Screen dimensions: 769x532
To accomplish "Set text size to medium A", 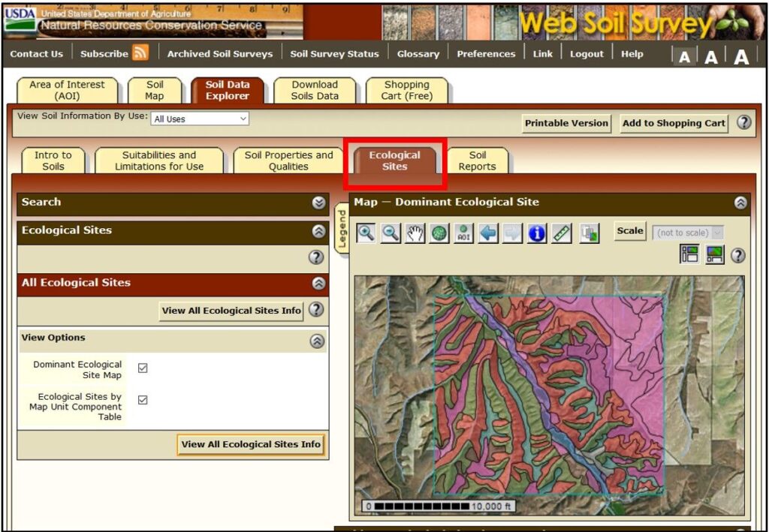I will pos(711,57).
